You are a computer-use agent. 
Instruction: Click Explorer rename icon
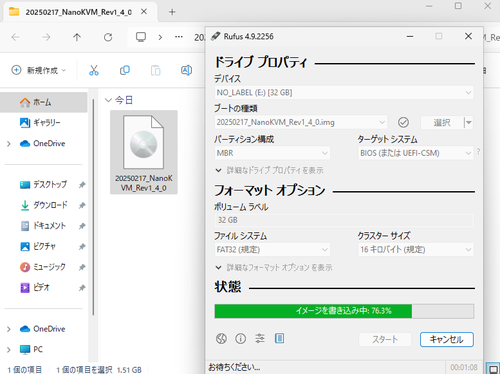186,70
